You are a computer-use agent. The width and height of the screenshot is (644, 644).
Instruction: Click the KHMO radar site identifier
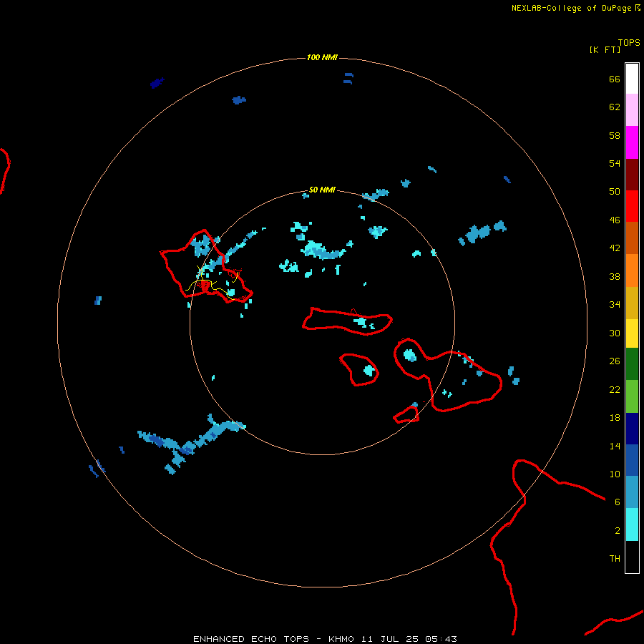click(x=341, y=639)
